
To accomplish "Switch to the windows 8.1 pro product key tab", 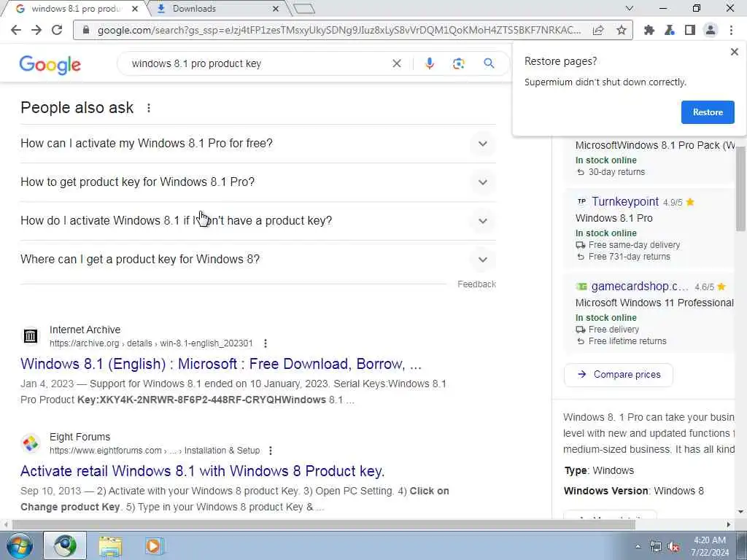I will pos(76,9).
